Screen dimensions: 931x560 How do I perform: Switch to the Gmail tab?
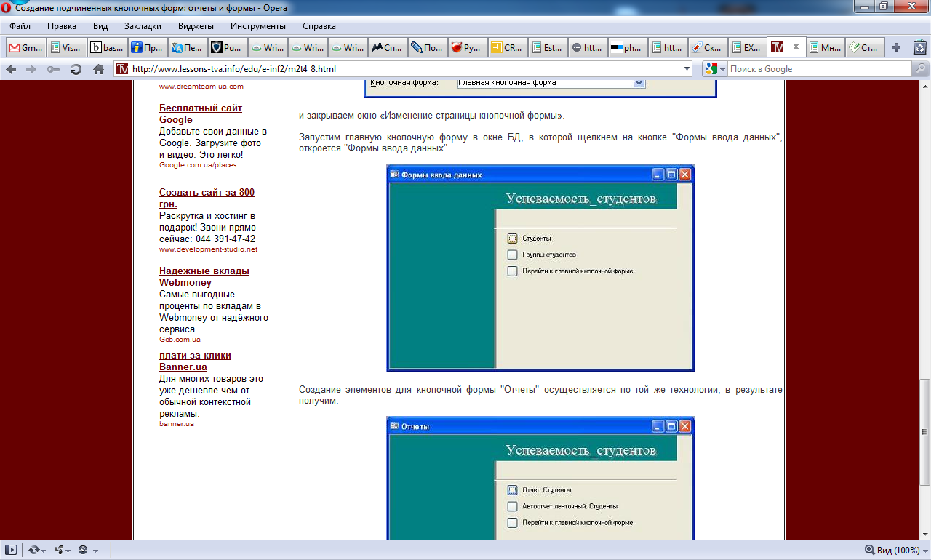[25, 47]
